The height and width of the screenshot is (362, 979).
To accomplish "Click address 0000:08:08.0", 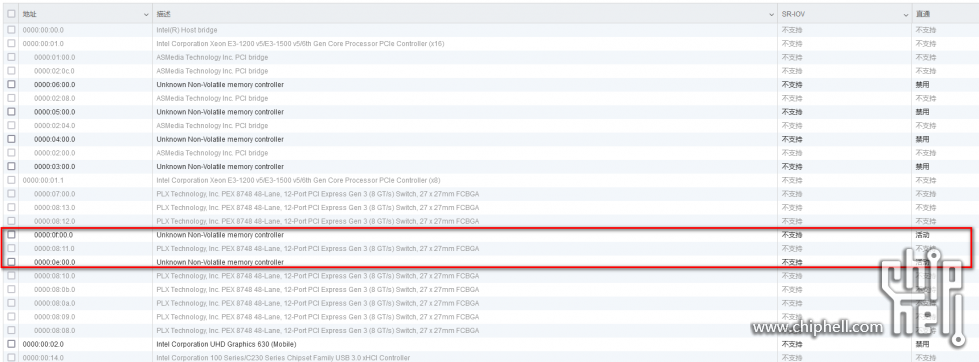I will pyautogui.click(x=54, y=330).
